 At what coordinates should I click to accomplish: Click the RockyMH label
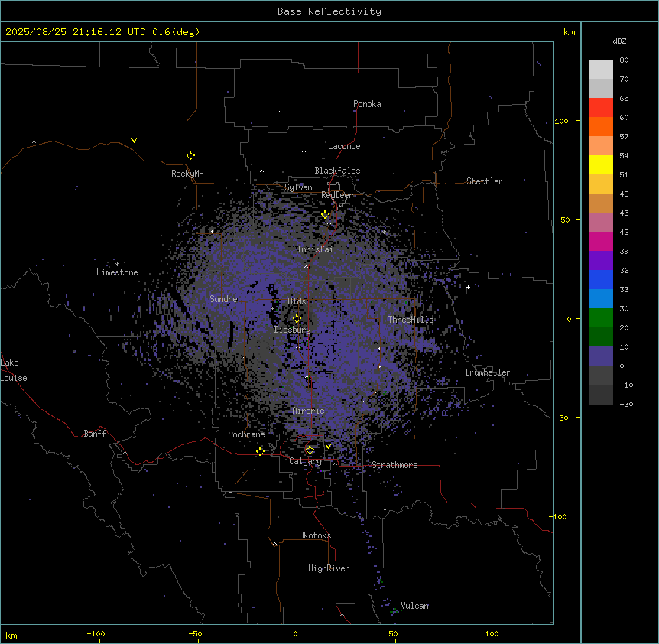[x=187, y=174]
